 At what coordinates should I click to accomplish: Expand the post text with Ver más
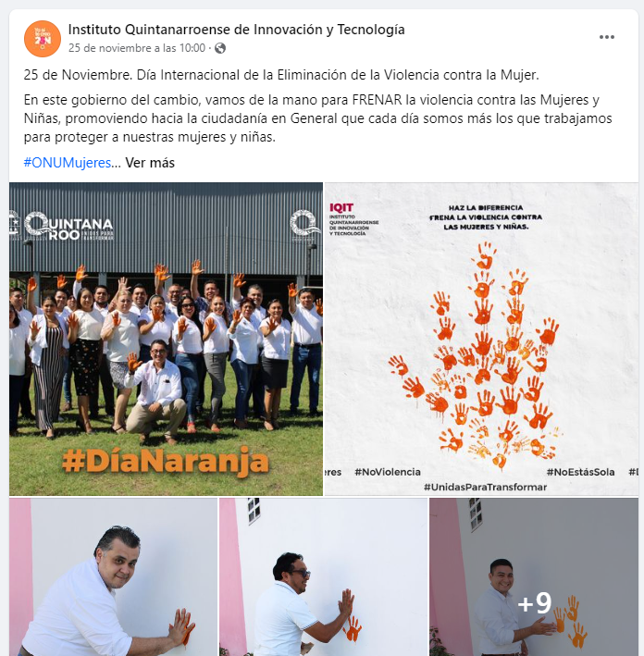[150, 163]
